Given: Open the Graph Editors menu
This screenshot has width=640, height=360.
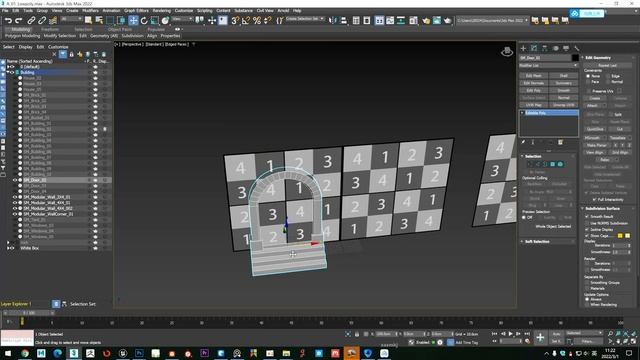Looking at the screenshot, I should click(136, 11).
